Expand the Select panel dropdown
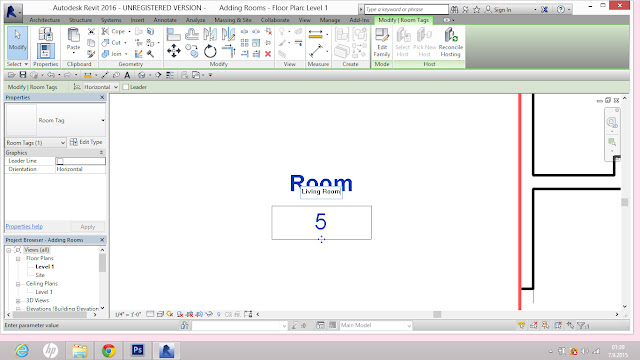Image resolution: width=640 pixels, height=360 pixels. (x=16, y=64)
